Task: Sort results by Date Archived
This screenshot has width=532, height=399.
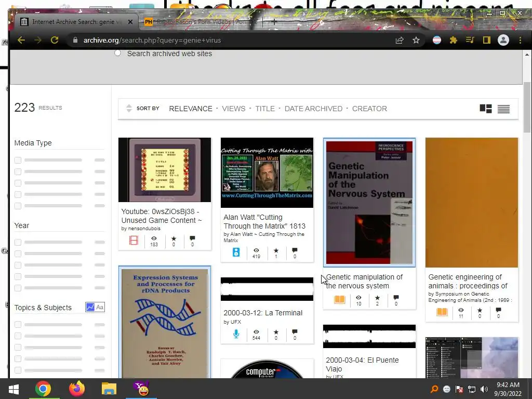Action: coord(313,109)
